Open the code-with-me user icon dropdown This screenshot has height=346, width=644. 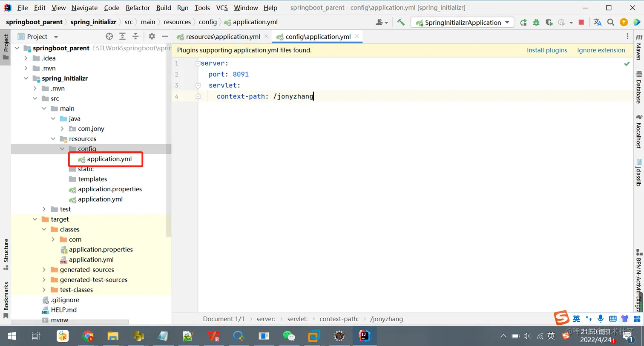pyautogui.click(x=382, y=22)
